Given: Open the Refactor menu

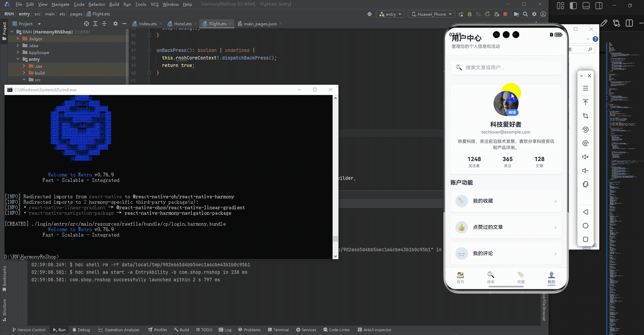Looking at the screenshot, I should [x=97, y=4].
